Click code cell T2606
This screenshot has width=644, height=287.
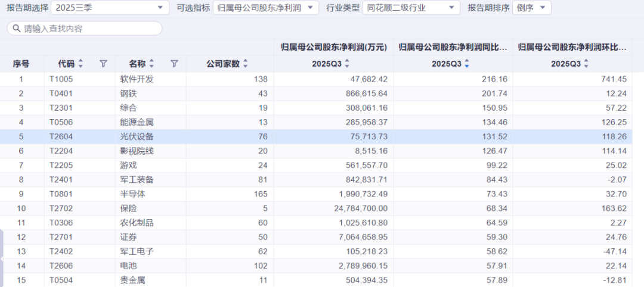point(61,266)
